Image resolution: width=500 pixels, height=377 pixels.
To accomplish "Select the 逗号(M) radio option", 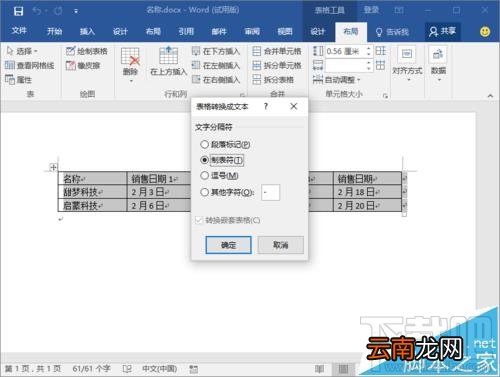I will [x=219, y=175].
